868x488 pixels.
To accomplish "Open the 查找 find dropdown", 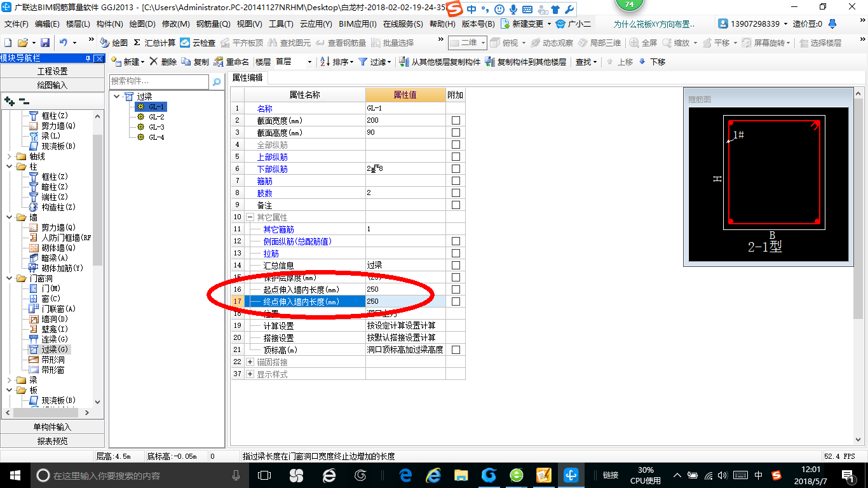I will click(x=586, y=62).
